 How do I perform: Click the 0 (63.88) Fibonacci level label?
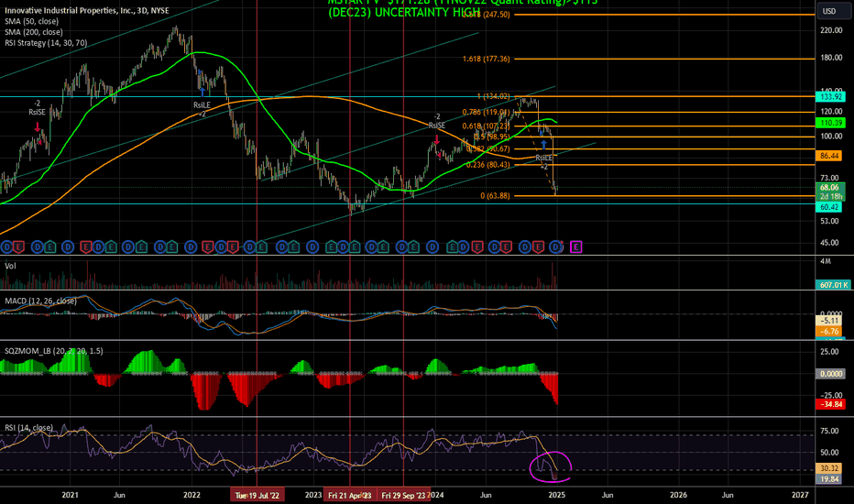pyautogui.click(x=495, y=195)
